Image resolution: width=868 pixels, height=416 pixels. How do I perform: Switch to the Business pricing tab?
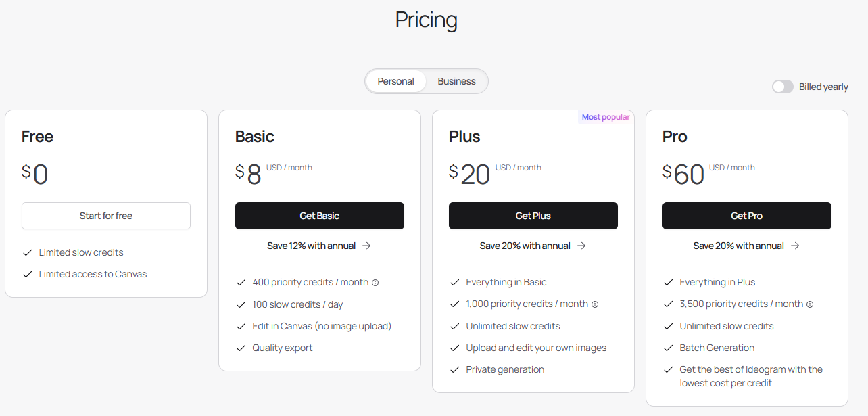click(456, 81)
